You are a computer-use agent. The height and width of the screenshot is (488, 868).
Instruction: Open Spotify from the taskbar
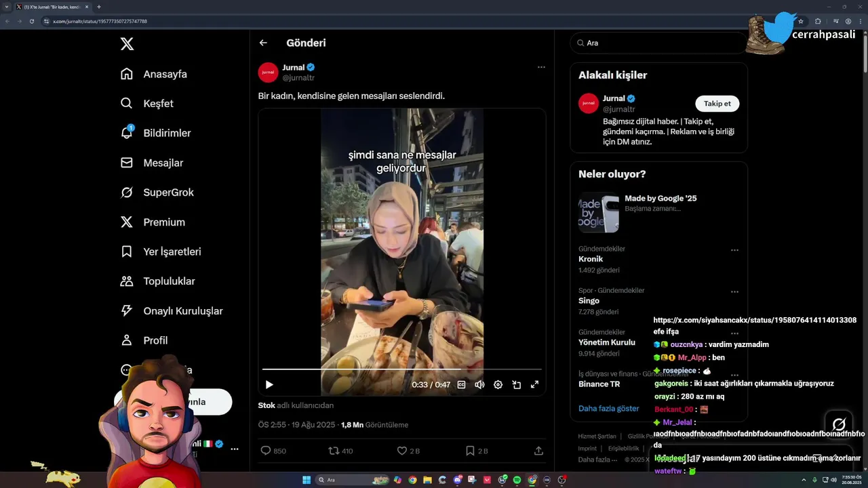(x=517, y=480)
